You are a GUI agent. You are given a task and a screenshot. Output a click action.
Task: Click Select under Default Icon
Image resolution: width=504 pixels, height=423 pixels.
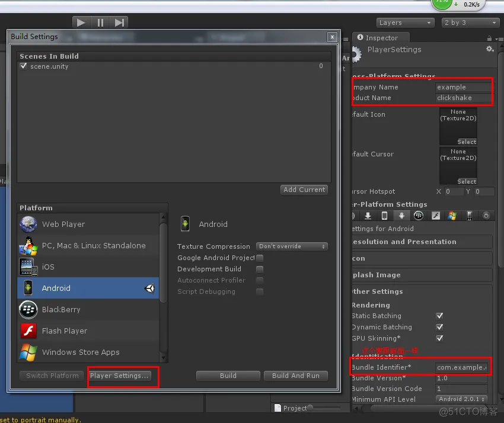pos(467,142)
